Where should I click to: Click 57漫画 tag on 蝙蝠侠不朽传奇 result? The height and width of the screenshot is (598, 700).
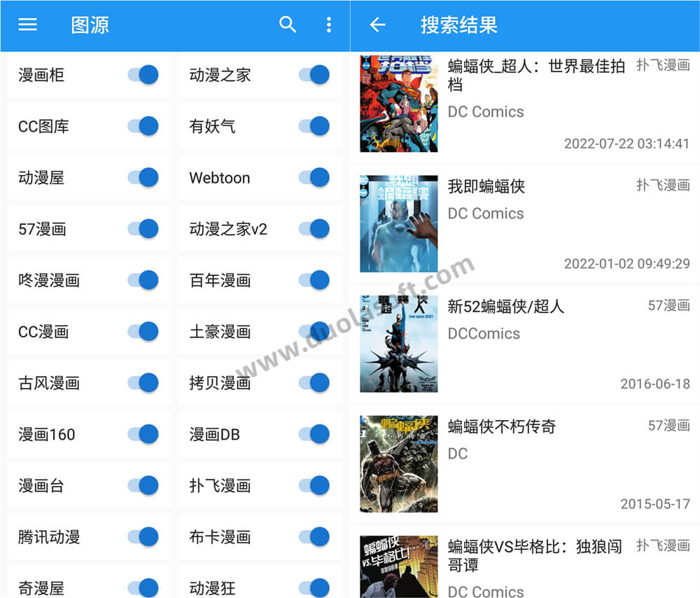pos(668,425)
